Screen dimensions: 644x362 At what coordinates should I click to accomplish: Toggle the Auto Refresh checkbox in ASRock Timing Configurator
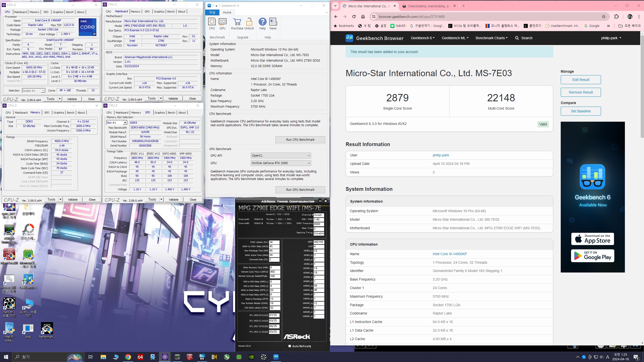click(290, 346)
